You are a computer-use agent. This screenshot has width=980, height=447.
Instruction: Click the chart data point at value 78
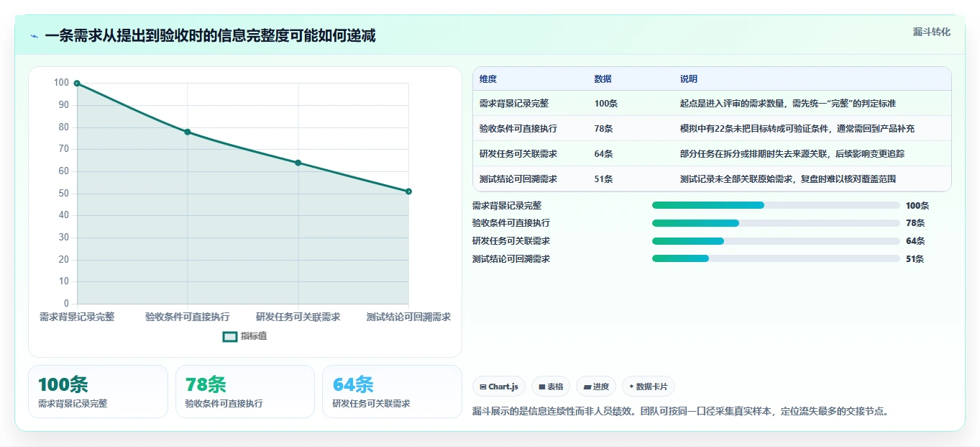[x=188, y=132]
